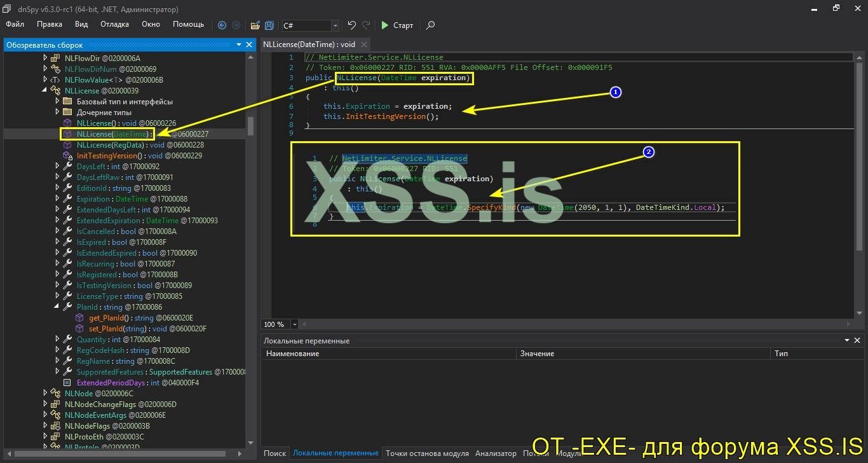Expand the Базовый тип и интерфейсы folder
This screenshot has height=463, width=868.
[57, 101]
